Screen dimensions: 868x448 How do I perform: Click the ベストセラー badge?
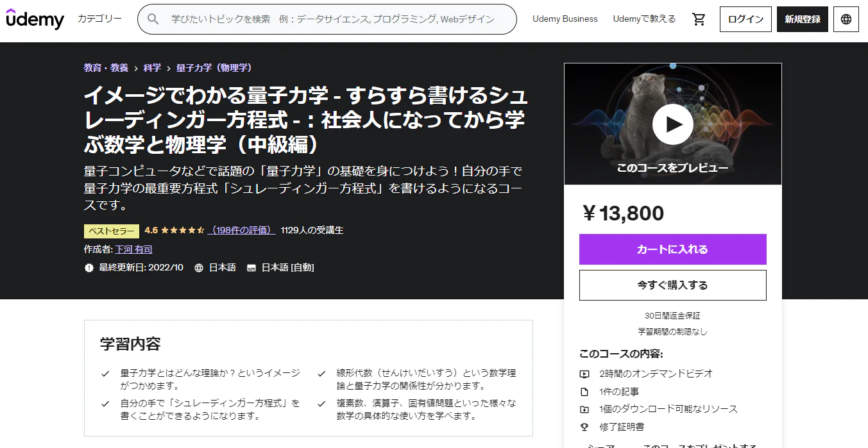pyautogui.click(x=112, y=231)
